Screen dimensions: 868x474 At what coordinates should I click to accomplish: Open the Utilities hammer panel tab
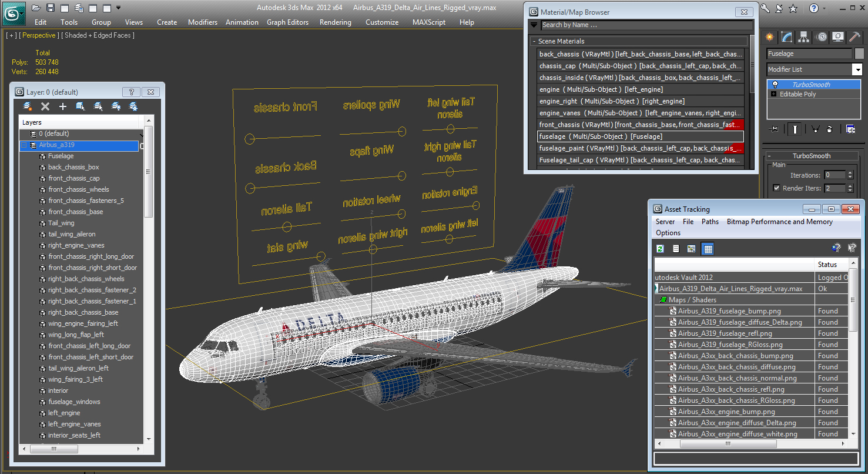pyautogui.click(x=856, y=37)
